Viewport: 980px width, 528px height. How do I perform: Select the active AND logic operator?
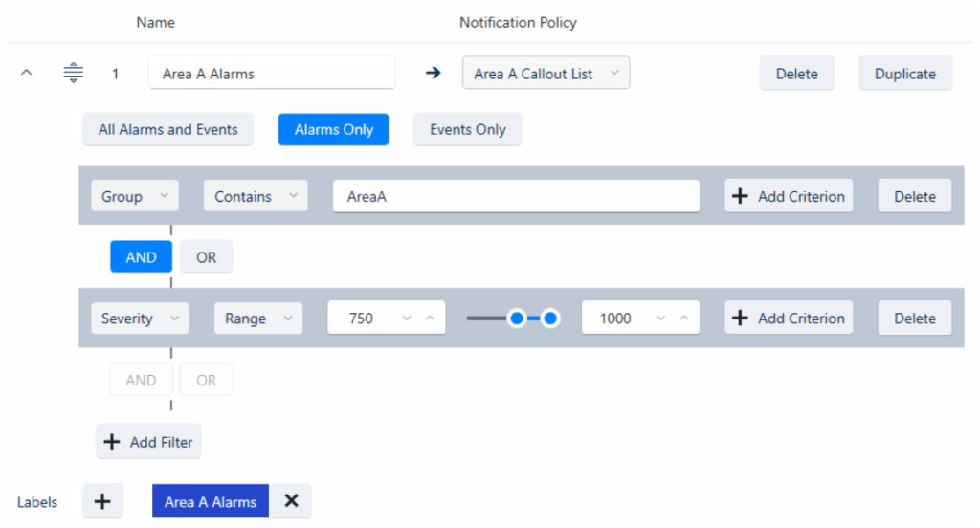(x=141, y=257)
